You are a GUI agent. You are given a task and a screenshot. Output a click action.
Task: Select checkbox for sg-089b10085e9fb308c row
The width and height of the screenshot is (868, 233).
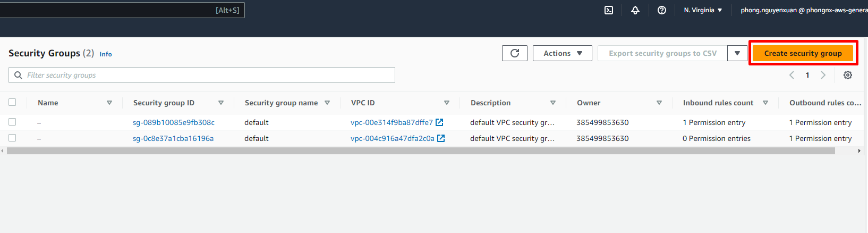12,122
